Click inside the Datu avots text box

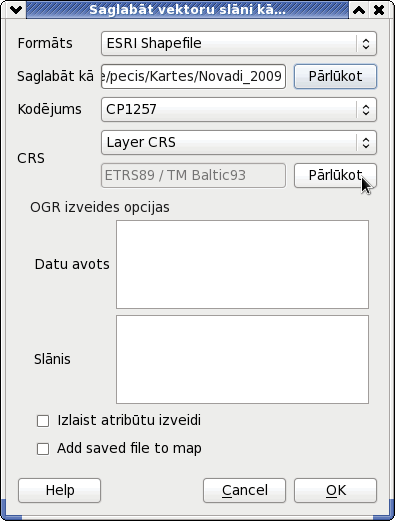point(242,264)
